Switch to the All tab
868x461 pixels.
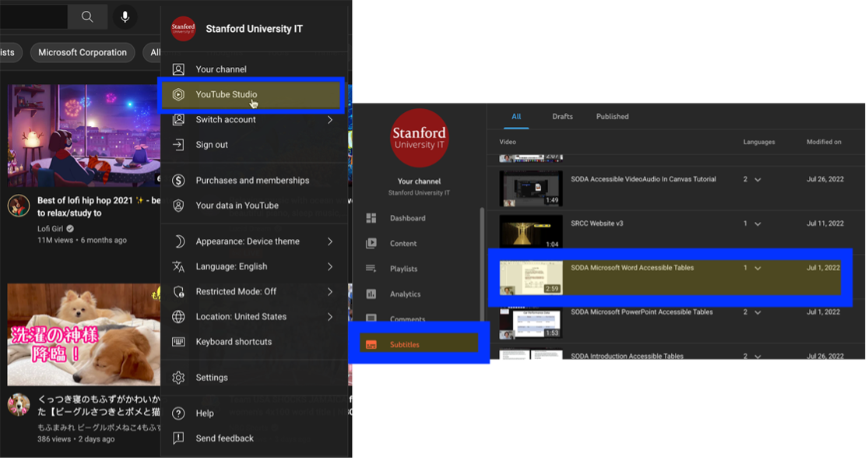(516, 117)
